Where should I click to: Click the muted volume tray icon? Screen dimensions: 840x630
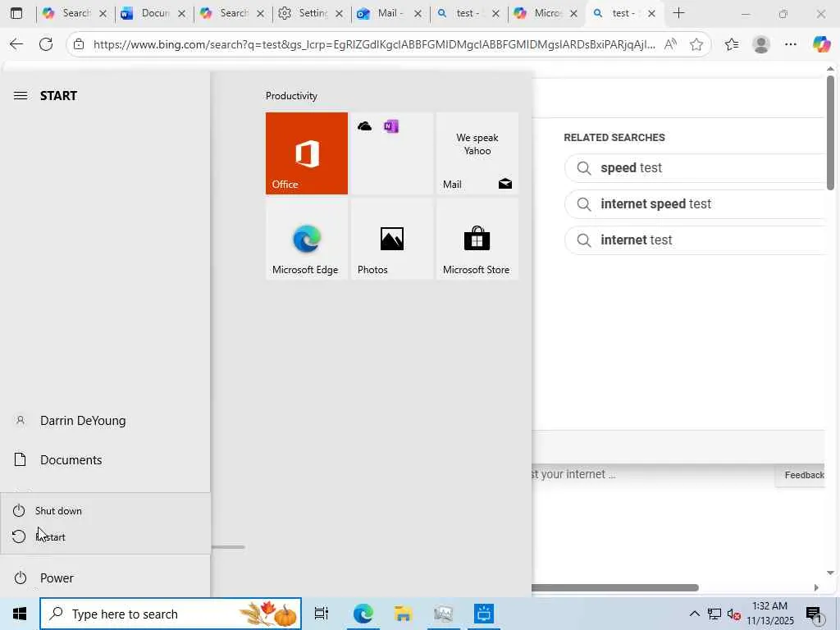(733, 614)
